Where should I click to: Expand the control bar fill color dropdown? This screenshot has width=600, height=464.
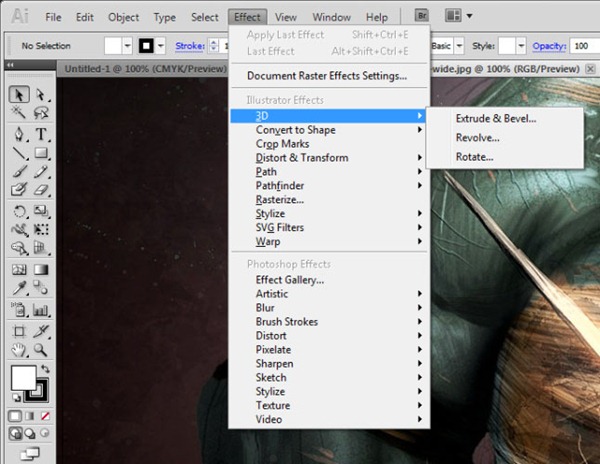pos(127,46)
